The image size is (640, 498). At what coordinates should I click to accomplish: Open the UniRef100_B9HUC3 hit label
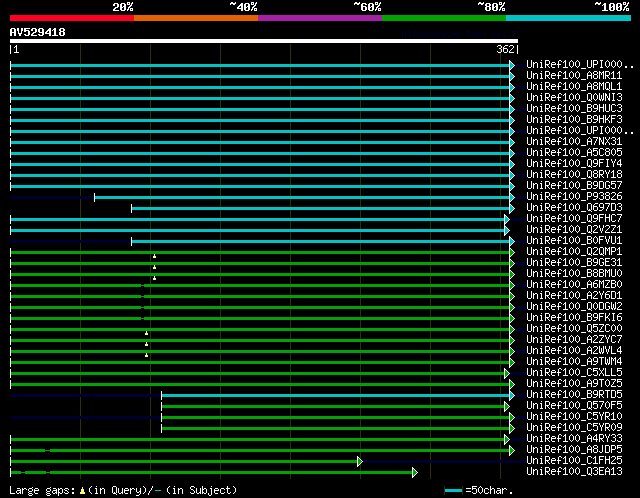coord(574,109)
